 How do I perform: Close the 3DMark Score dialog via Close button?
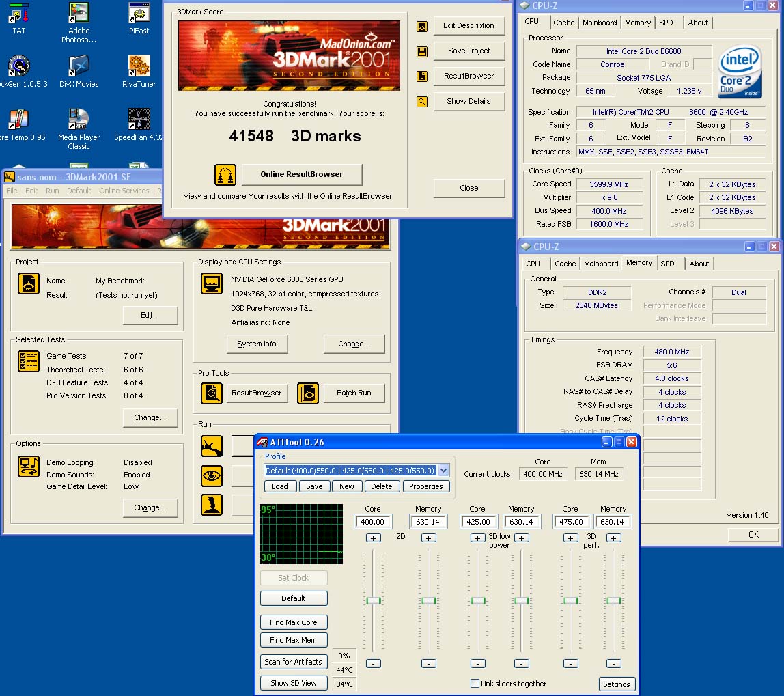pyautogui.click(x=469, y=188)
